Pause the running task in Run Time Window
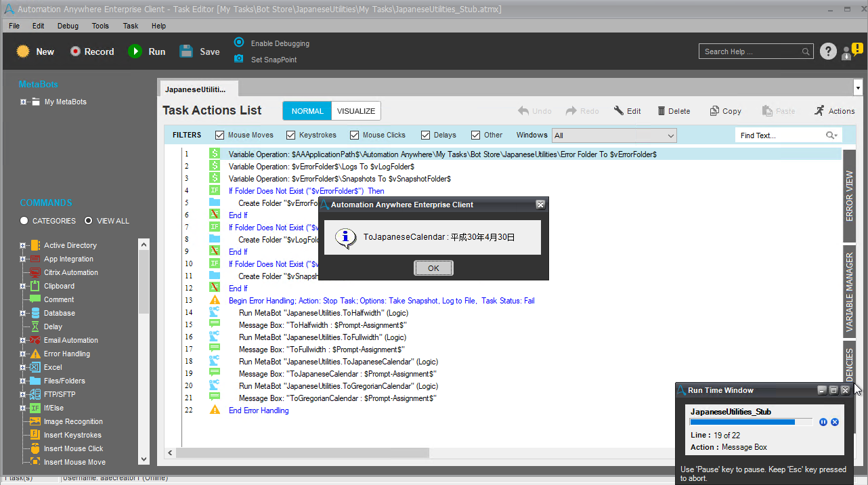 tap(823, 422)
